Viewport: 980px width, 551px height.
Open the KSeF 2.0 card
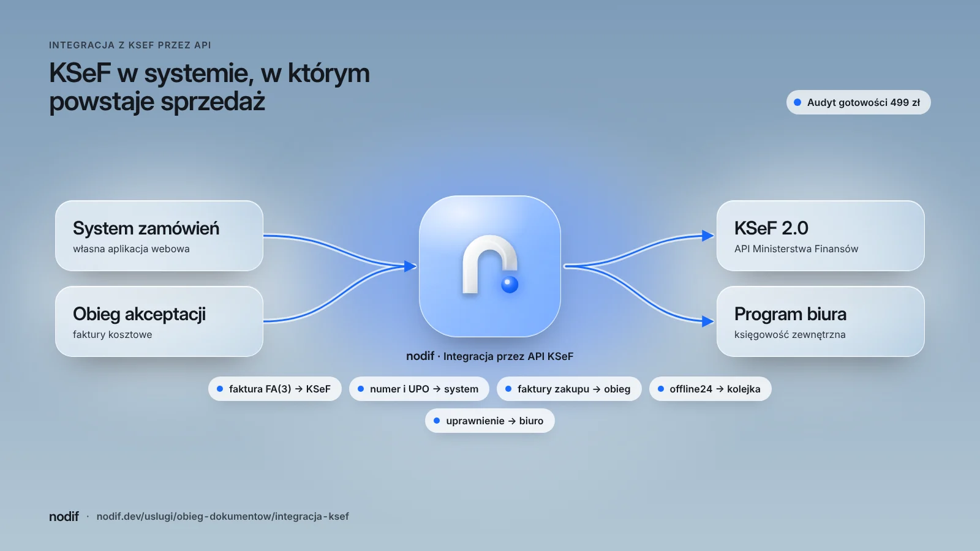[x=821, y=236]
